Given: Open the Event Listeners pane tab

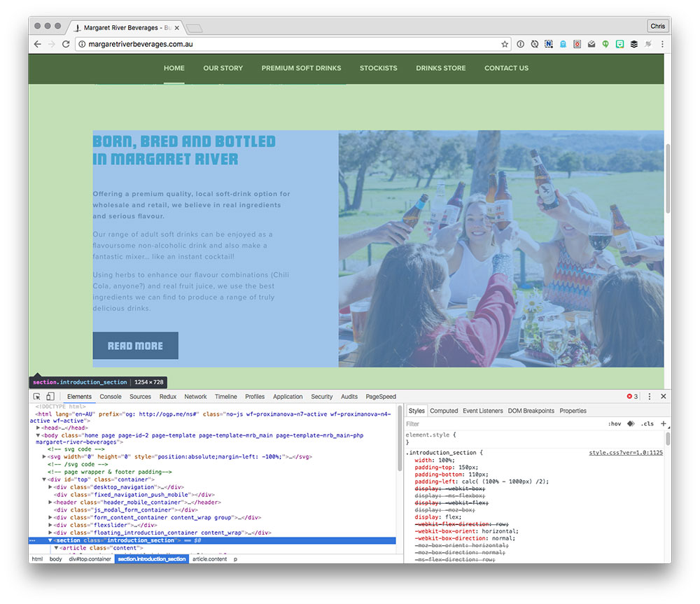Looking at the screenshot, I should (x=482, y=411).
